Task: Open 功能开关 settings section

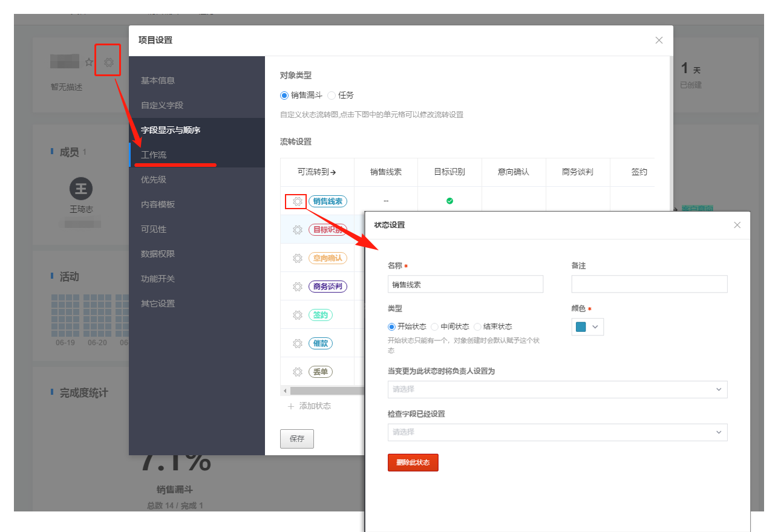Action: [197, 279]
